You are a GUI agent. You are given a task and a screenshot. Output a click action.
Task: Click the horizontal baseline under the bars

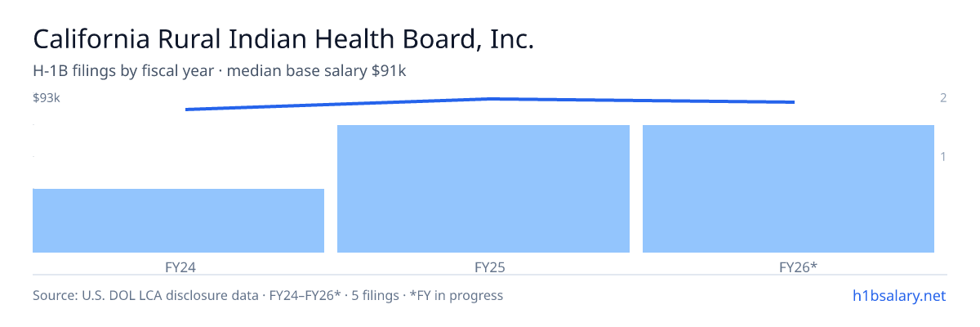click(490, 275)
